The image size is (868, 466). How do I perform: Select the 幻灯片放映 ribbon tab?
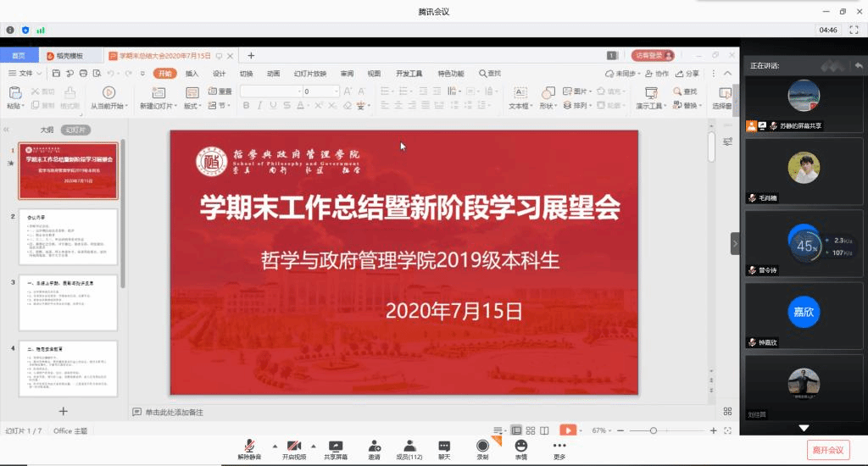[310, 73]
